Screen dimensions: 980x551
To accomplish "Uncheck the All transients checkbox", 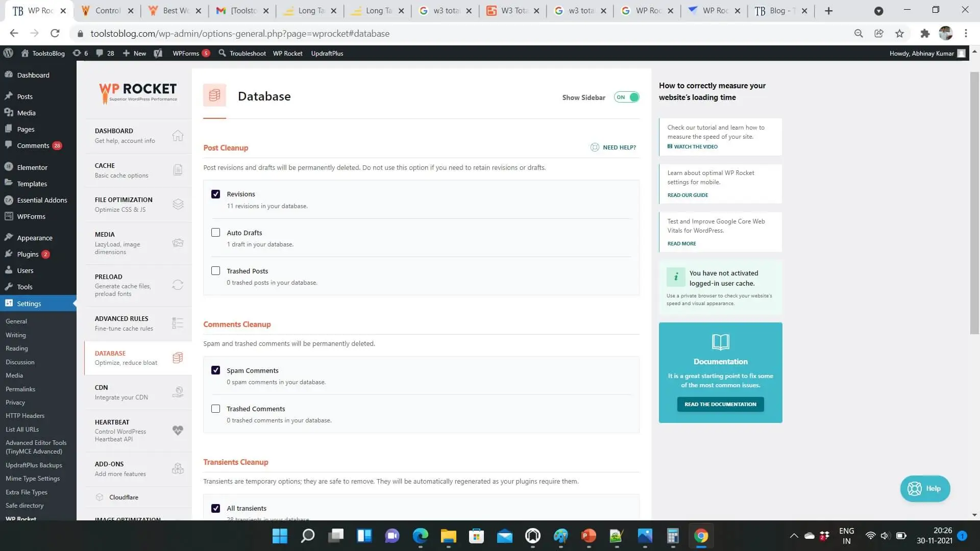I will click(x=215, y=508).
